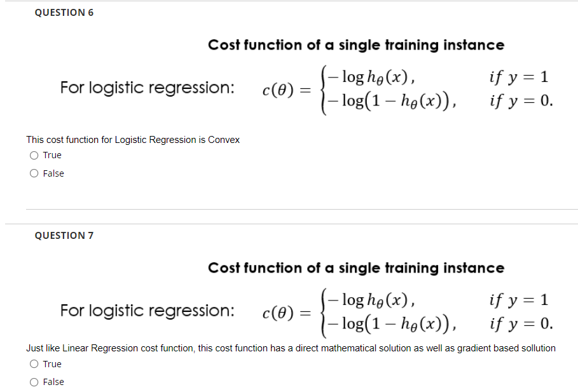
Task: Select True for Question 6 convexity statement
Action: tap(34, 154)
